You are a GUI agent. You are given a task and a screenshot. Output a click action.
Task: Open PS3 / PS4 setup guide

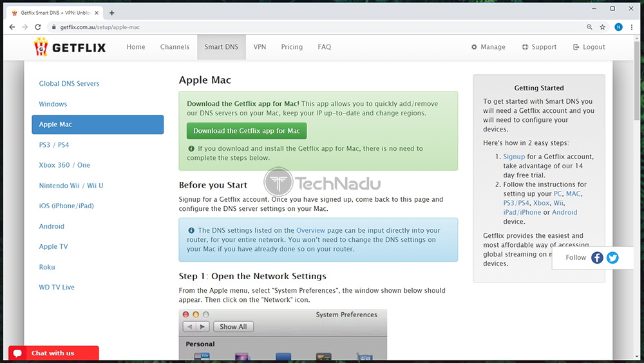click(54, 144)
